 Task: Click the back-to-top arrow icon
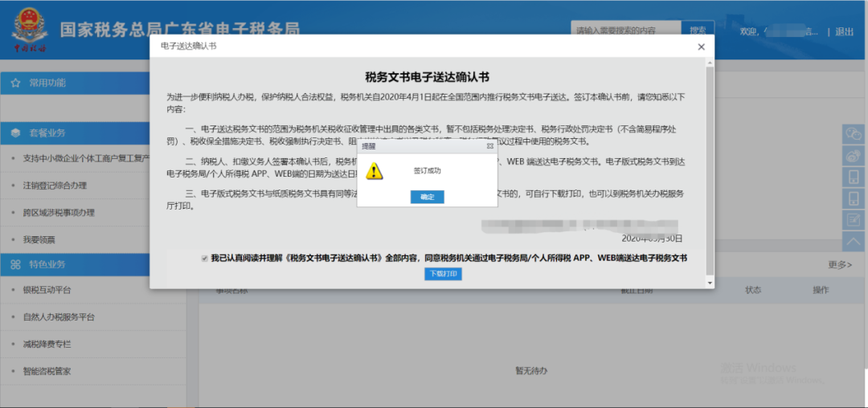pos(854,240)
